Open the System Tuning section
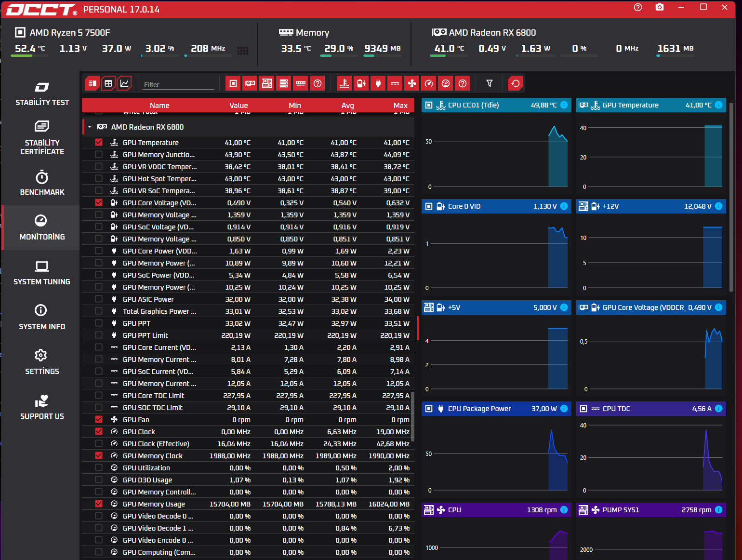742x560 pixels. pos(42,273)
